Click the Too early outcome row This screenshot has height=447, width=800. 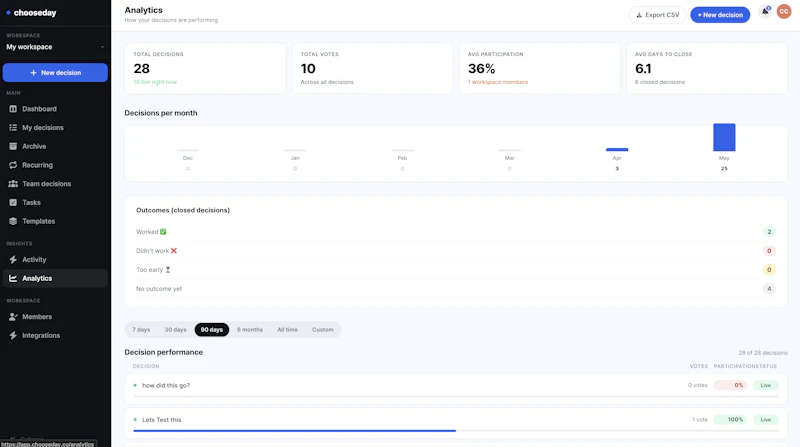pyautogui.click(x=456, y=269)
